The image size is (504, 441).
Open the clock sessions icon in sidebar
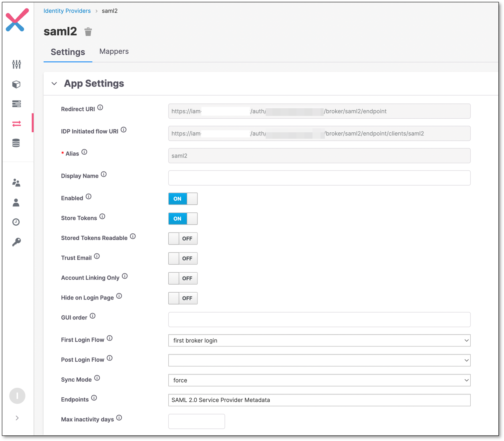point(16,222)
